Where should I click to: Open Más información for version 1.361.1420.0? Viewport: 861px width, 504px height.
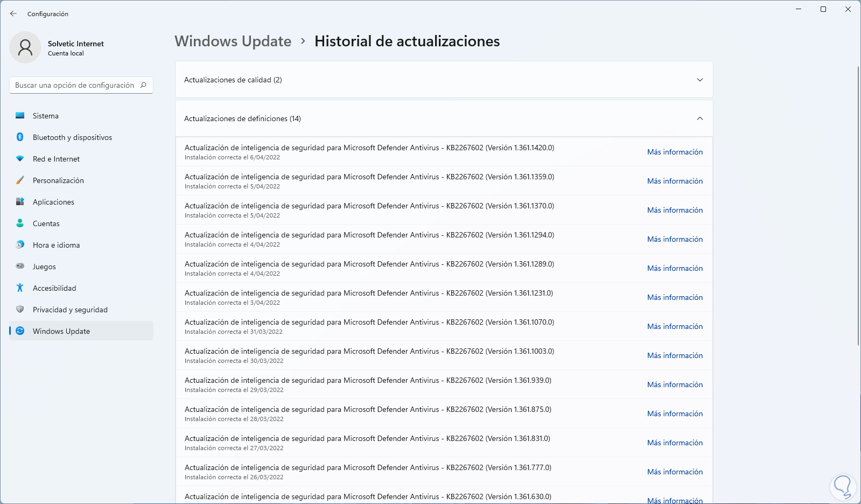pyautogui.click(x=675, y=152)
